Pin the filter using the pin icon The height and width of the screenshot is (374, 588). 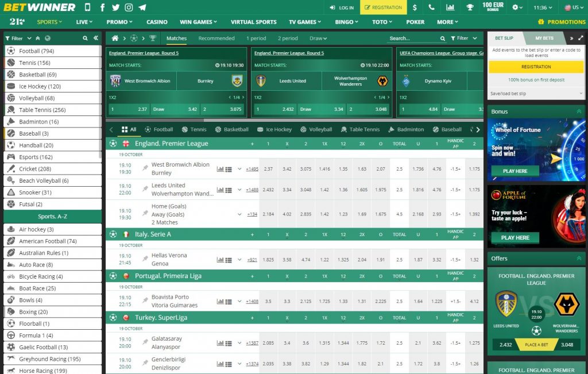[38, 38]
